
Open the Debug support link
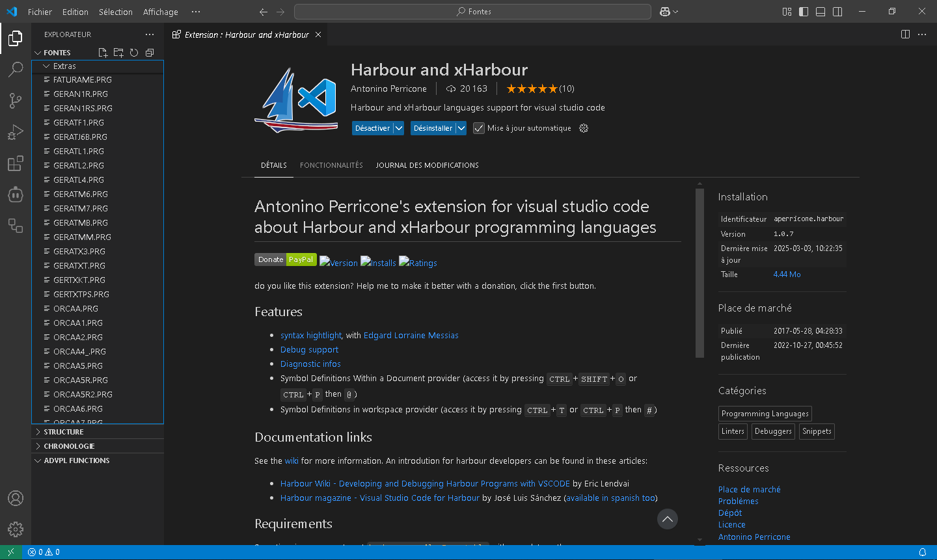click(x=309, y=350)
